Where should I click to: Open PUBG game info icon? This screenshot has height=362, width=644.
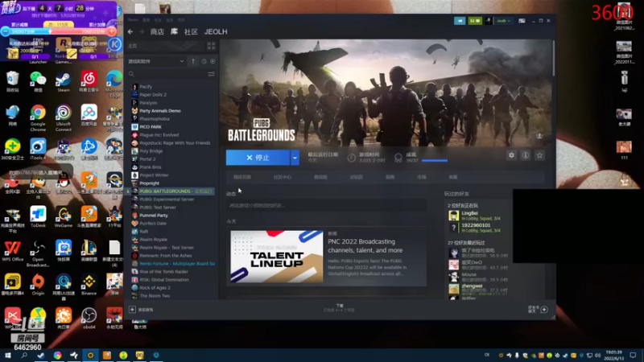click(x=526, y=155)
